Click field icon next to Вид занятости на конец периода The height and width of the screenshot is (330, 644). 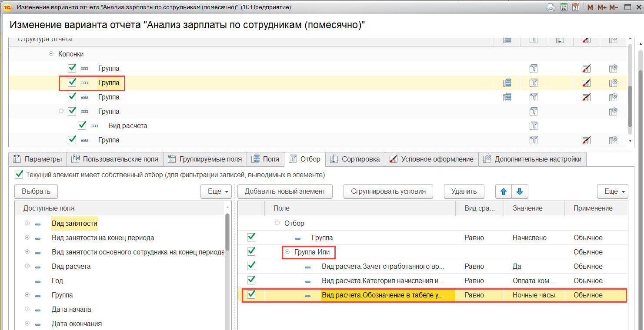point(37,238)
